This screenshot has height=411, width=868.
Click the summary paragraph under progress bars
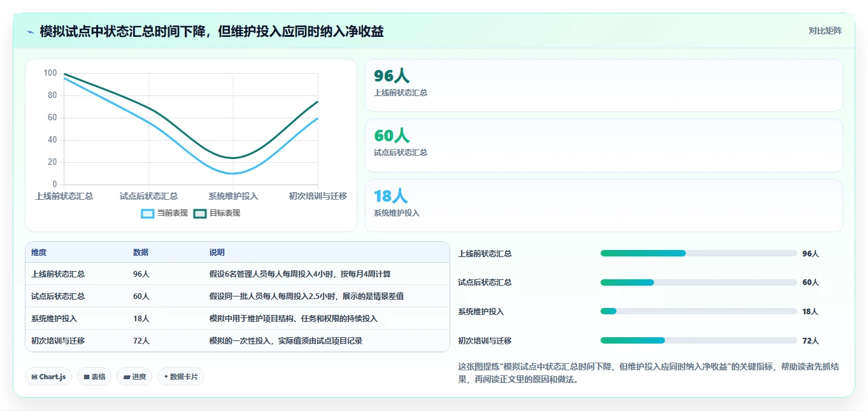[648, 373]
